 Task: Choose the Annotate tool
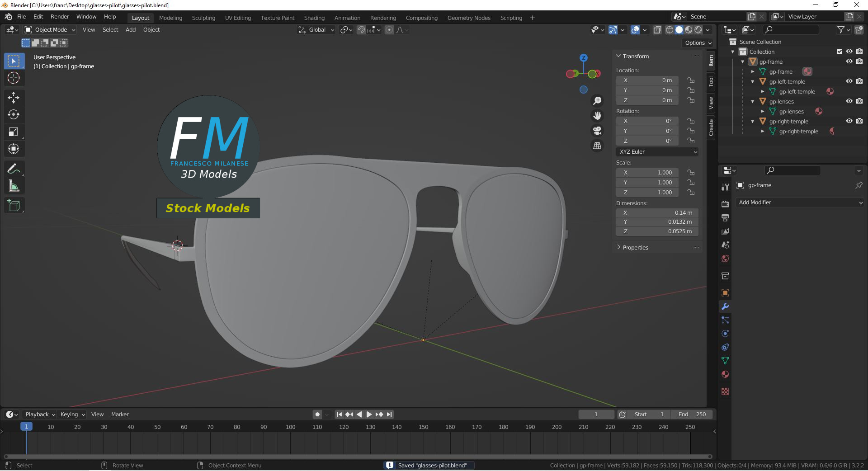pos(14,169)
